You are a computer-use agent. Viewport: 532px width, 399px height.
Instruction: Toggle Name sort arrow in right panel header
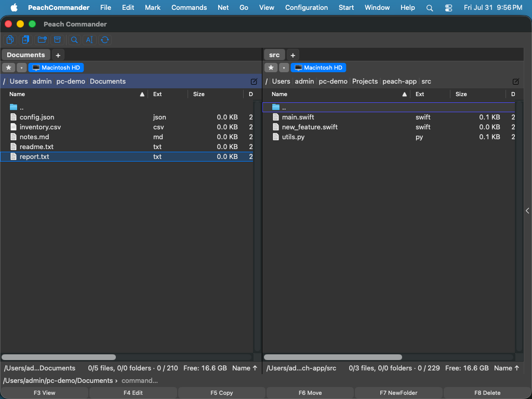point(404,95)
